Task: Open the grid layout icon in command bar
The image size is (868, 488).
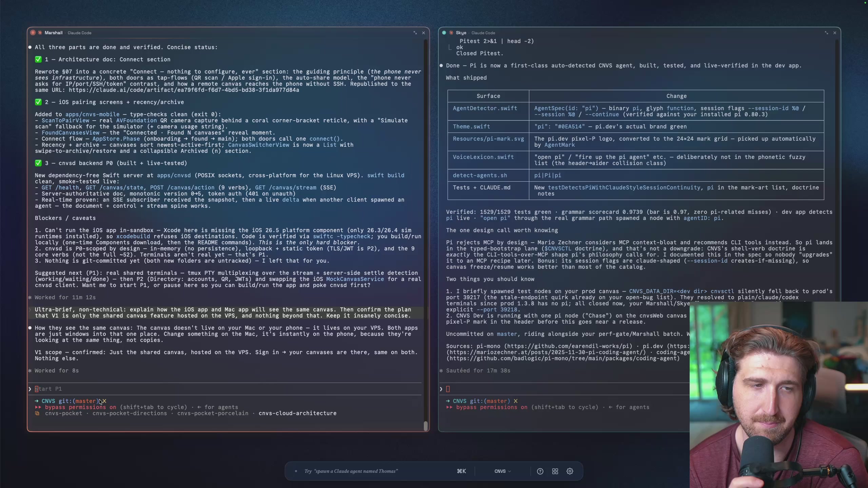Action: click(555, 471)
